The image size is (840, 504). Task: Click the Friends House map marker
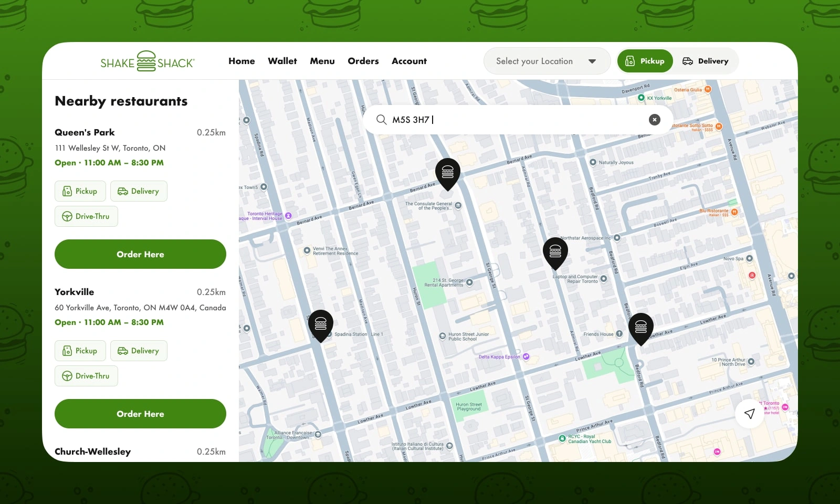(x=619, y=334)
